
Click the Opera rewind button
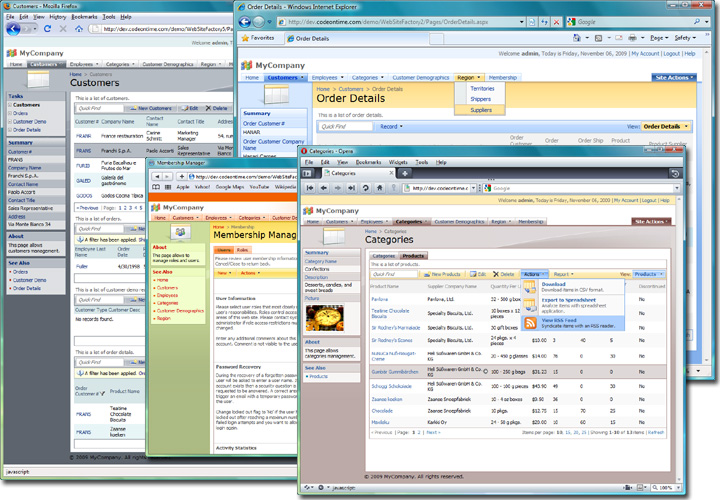[310, 188]
